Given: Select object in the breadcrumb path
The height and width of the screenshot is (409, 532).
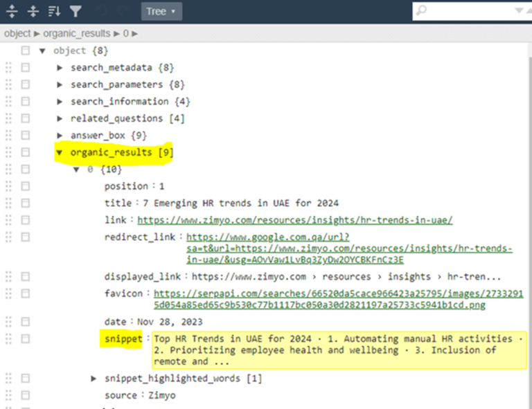Looking at the screenshot, I should tap(17, 33).
